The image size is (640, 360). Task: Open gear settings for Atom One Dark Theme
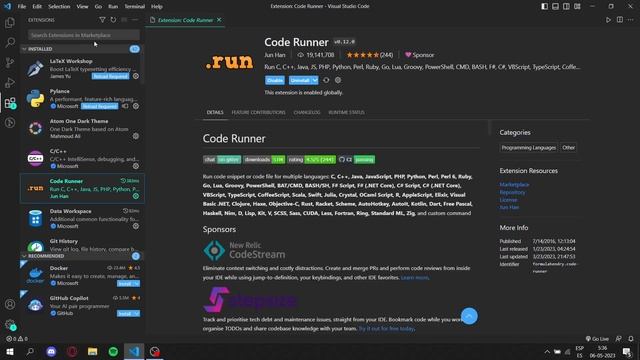pyautogui.click(x=136, y=136)
